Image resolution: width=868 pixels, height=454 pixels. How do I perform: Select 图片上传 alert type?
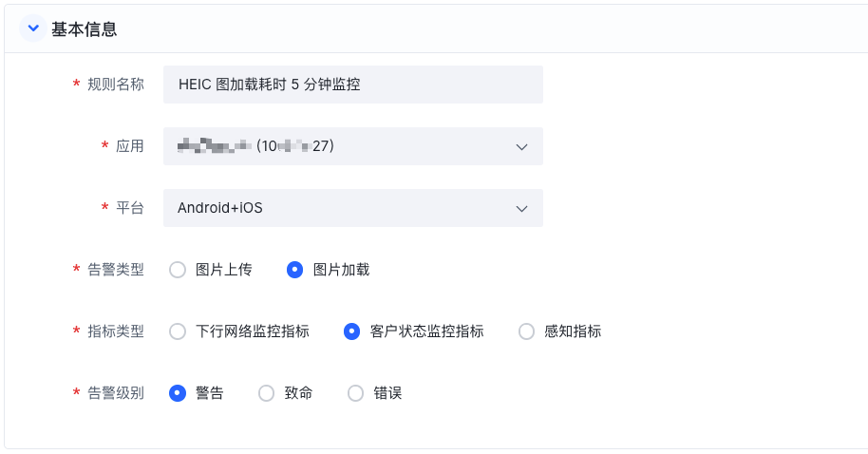tap(178, 270)
